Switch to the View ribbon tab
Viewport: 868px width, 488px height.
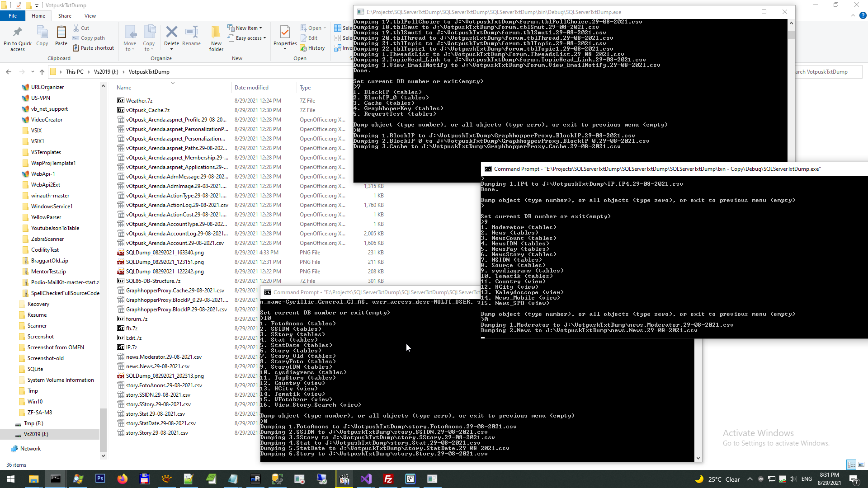click(x=90, y=16)
